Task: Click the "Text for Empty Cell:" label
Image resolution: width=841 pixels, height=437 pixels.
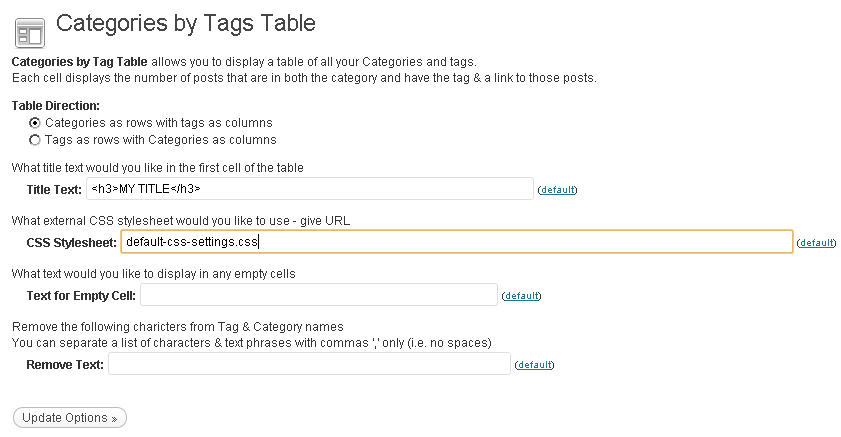Action: pos(81,295)
